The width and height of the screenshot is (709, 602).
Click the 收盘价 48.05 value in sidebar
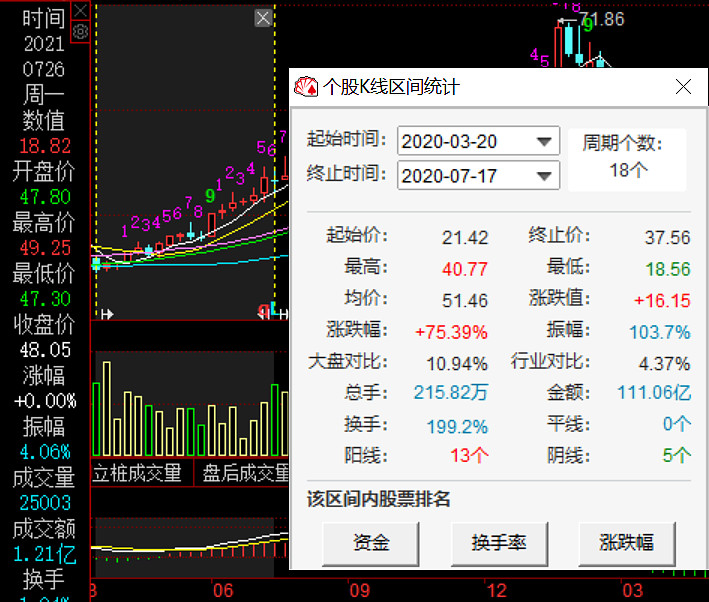click(x=45, y=350)
